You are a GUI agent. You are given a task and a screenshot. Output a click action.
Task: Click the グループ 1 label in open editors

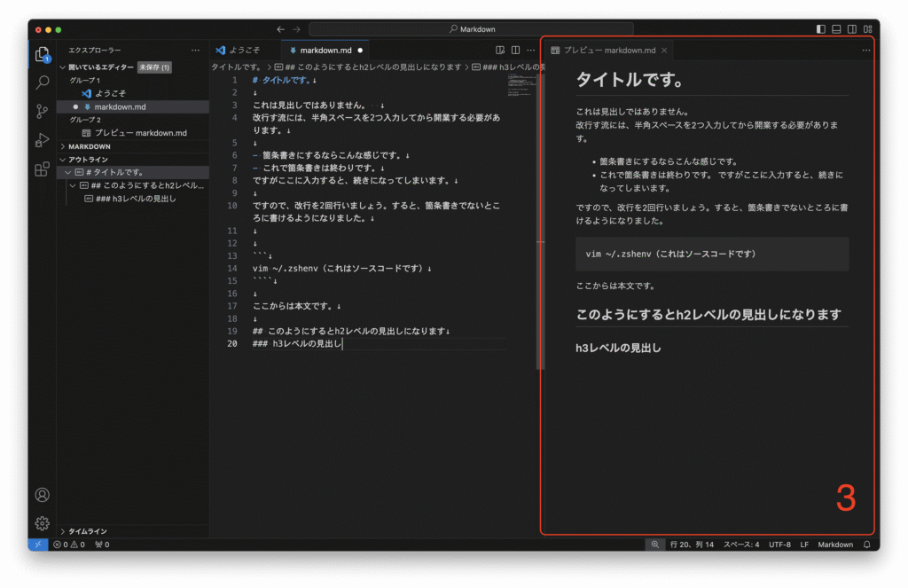84,81
